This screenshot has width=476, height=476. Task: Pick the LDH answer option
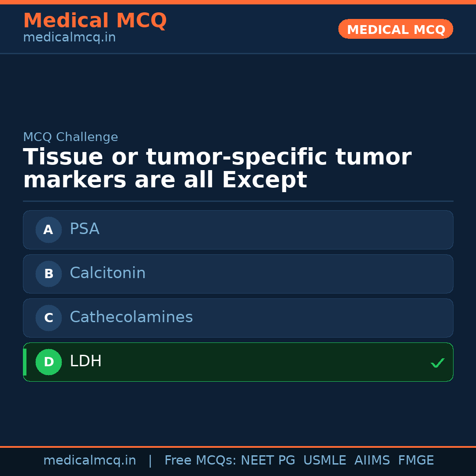tap(238, 362)
